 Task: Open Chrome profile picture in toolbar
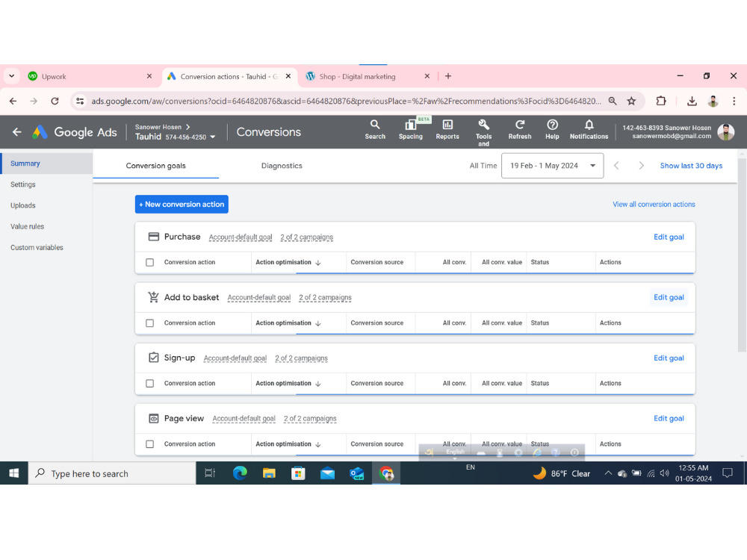pos(713,101)
